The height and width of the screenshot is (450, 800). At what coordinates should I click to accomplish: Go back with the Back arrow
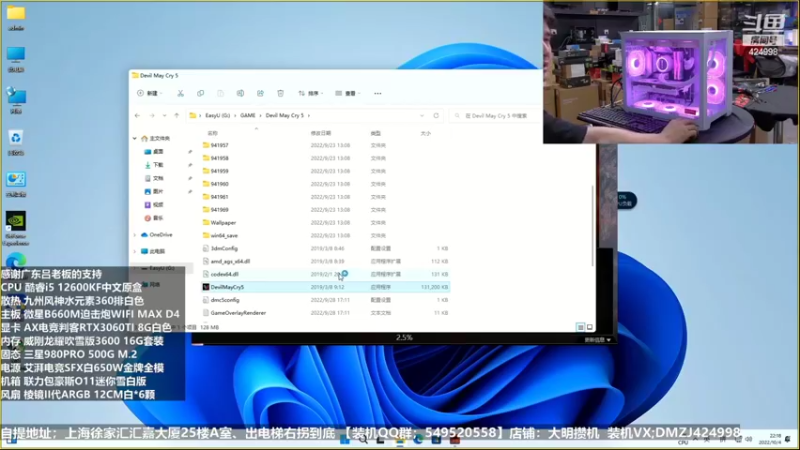(x=137, y=116)
